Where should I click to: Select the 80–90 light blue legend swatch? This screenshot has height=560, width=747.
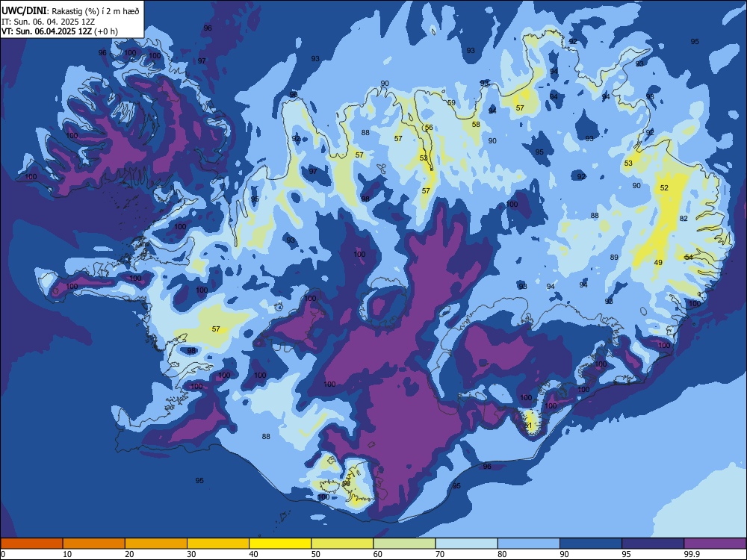click(x=529, y=544)
